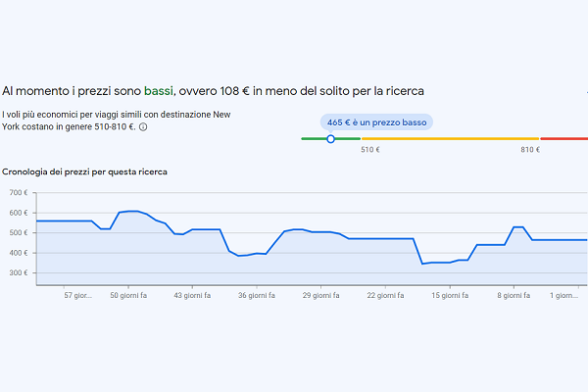This screenshot has width=588, height=392.
Task: Click the paragraph about cheapest flights to New York
Action: click(x=117, y=121)
